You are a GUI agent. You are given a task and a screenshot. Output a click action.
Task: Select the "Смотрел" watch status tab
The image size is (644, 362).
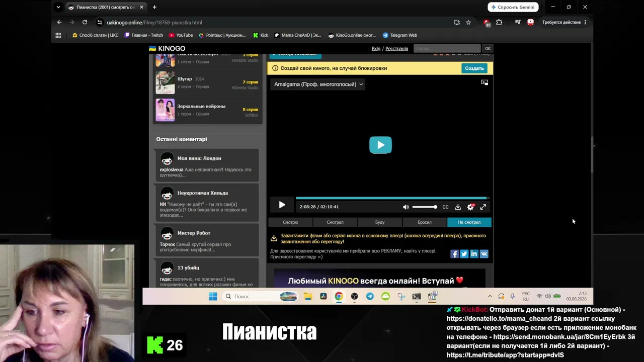coord(335,222)
